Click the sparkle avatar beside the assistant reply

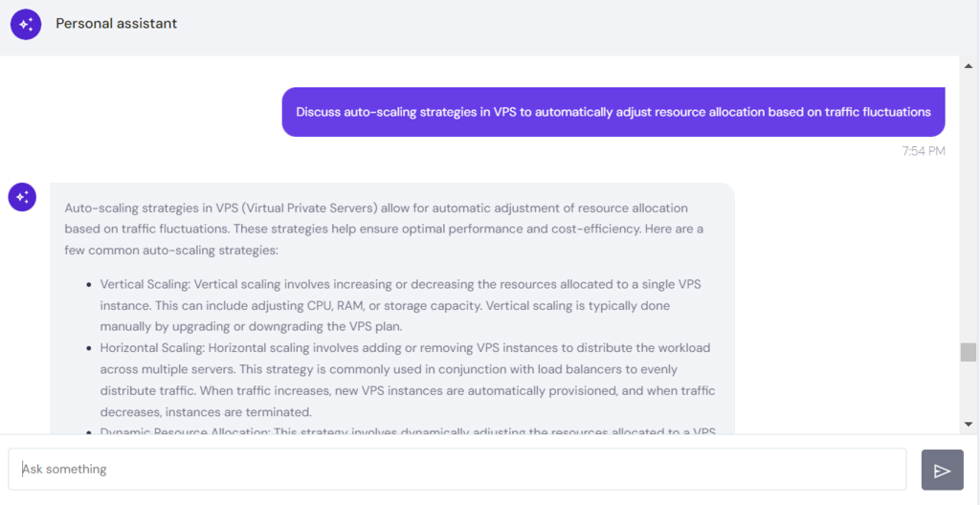[22, 197]
